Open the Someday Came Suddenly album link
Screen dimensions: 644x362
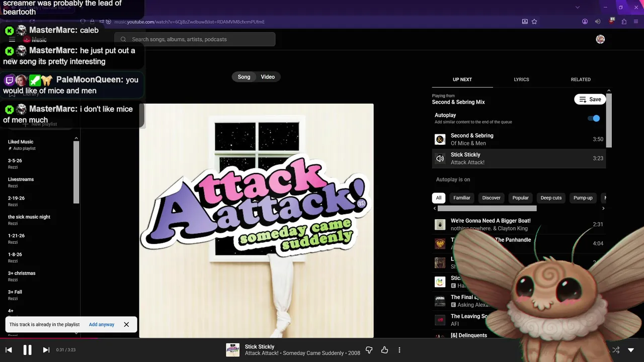pyautogui.click(x=313, y=353)
